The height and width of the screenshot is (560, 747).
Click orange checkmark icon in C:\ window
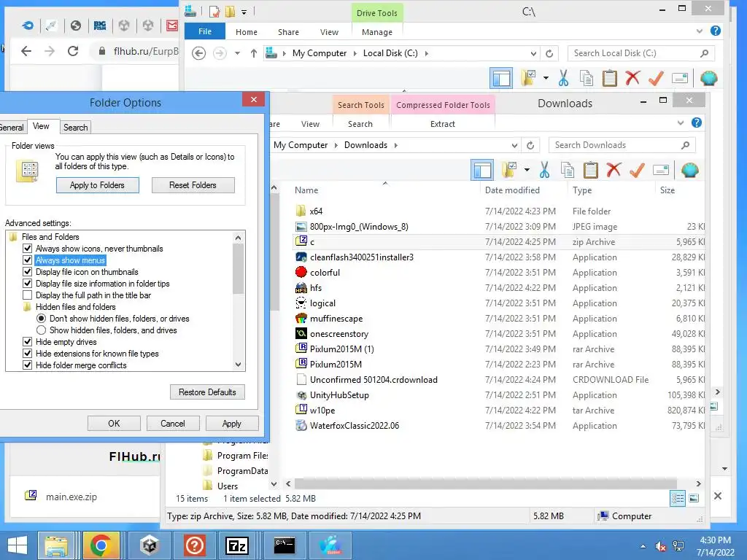pyautogui.click(x=656, y=78)
